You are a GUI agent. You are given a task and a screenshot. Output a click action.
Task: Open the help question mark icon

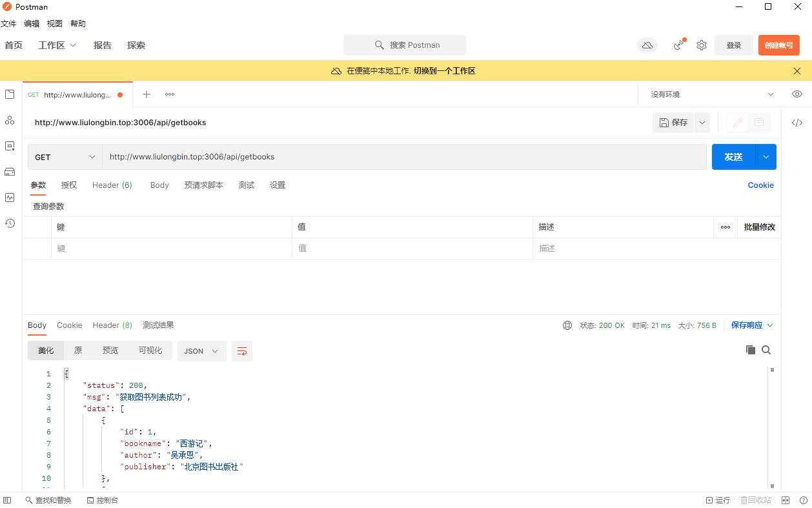[804, 500]
